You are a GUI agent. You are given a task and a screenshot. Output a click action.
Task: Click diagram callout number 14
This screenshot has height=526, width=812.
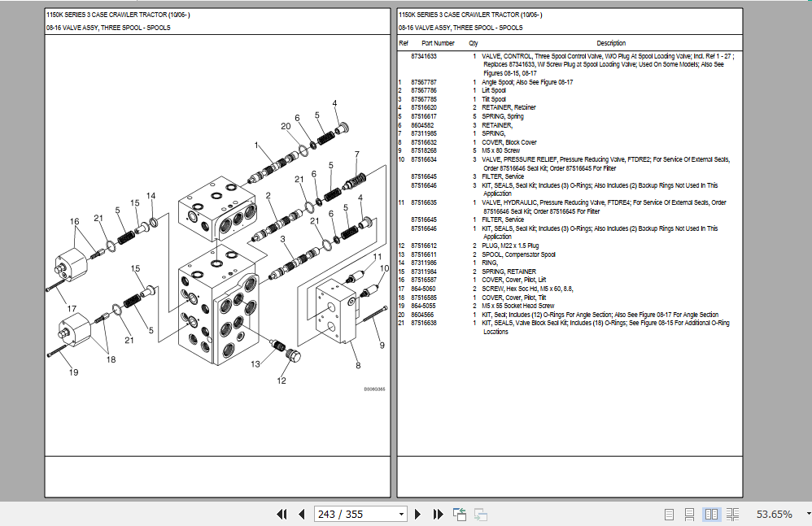click(x=151, y=195)
